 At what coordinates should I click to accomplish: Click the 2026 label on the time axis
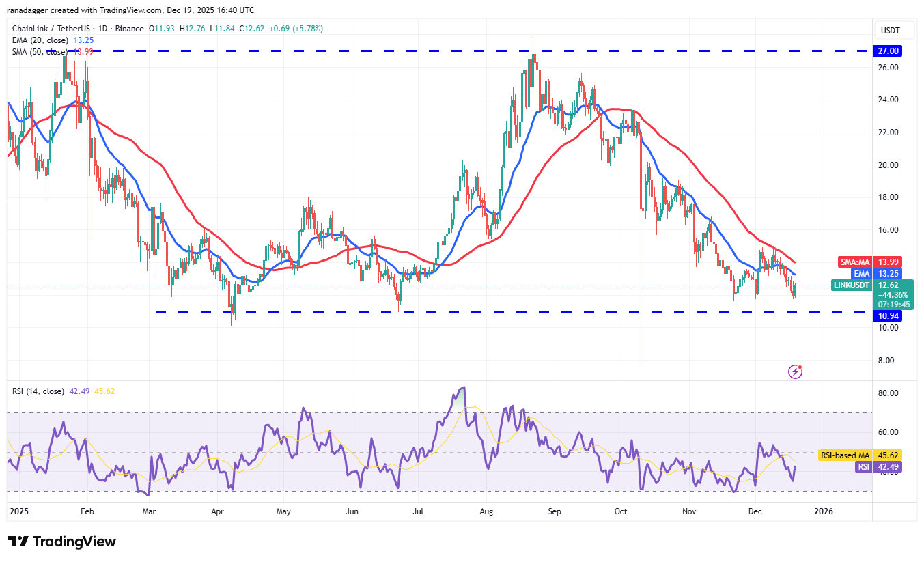click(824, 511)
